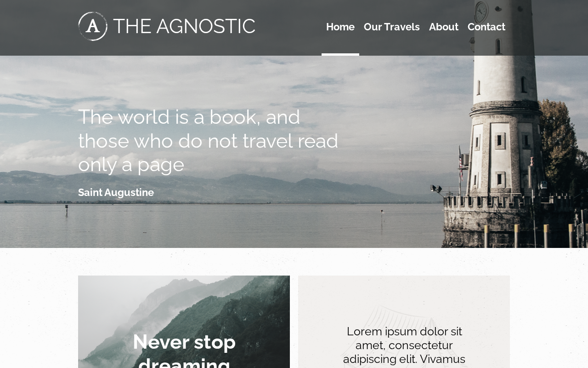
Task: Click the 'Never stop dreaming' heading
Action: [x=184, y=350]
